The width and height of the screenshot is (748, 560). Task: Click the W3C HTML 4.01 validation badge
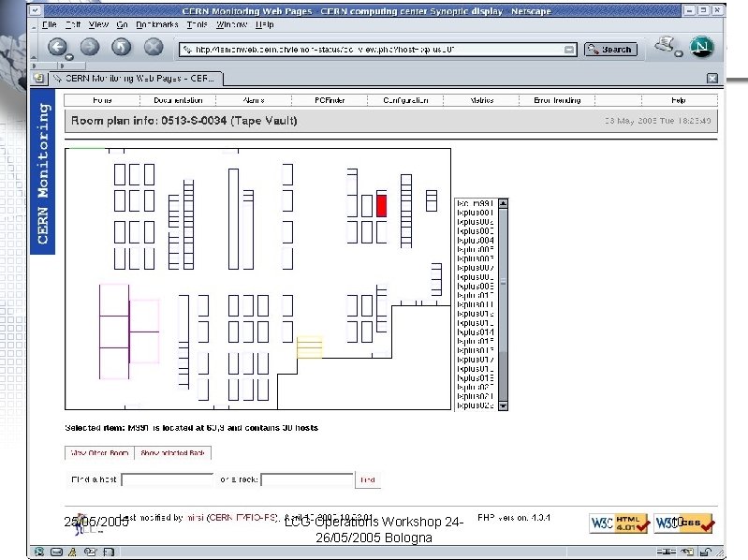(x=619, y=523)
